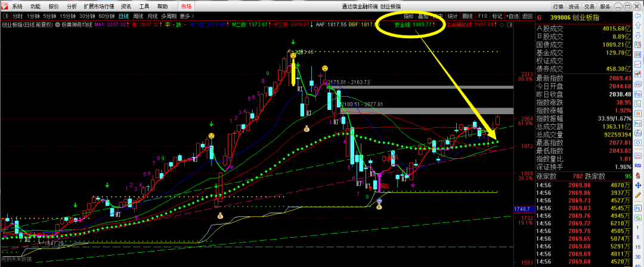Click the F12 icon in right sidebar
The height and width of the screenshot is (267, 644).
[x=638, y=124]
